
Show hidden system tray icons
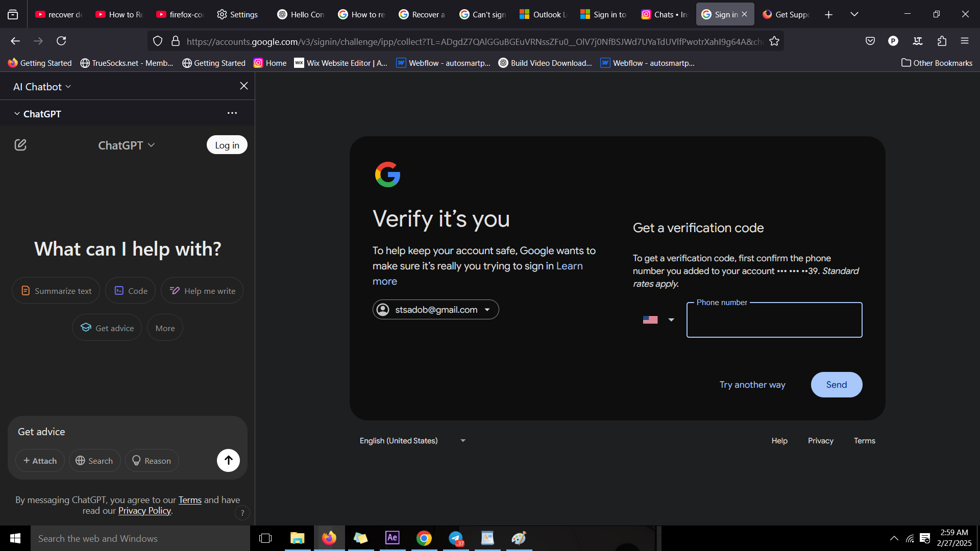coord(894,538)
